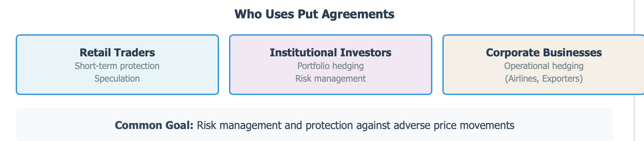Click the 'Retail Traders' heading text

click(x=117, y=53)
